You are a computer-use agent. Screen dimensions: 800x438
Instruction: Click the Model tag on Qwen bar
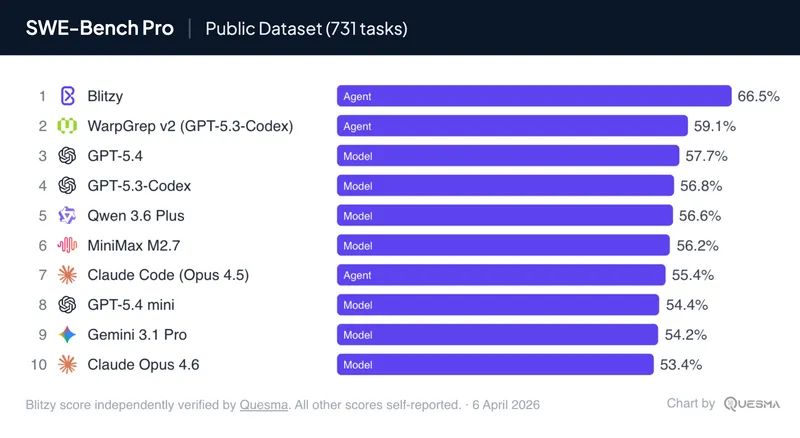(x=357, y=216)
